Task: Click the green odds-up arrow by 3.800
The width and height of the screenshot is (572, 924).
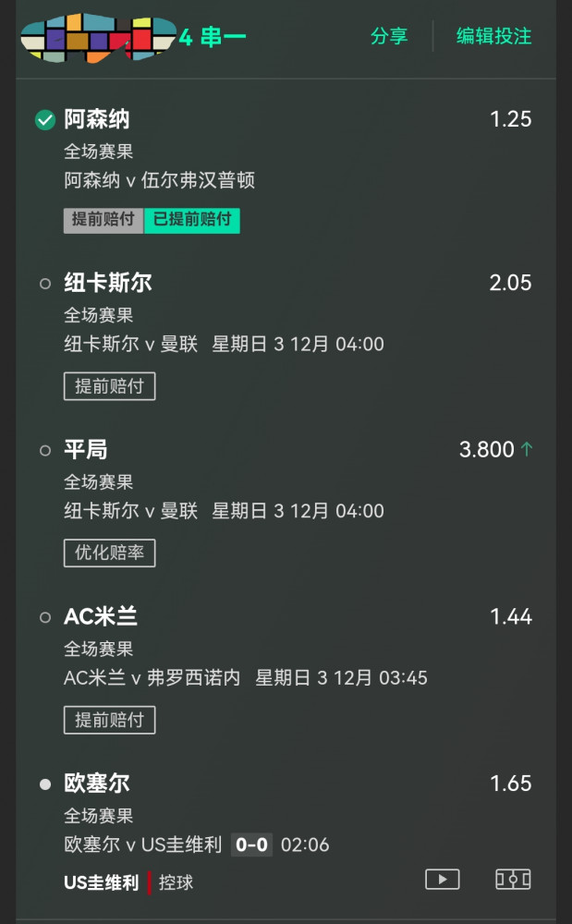Action: pos(527,450)
